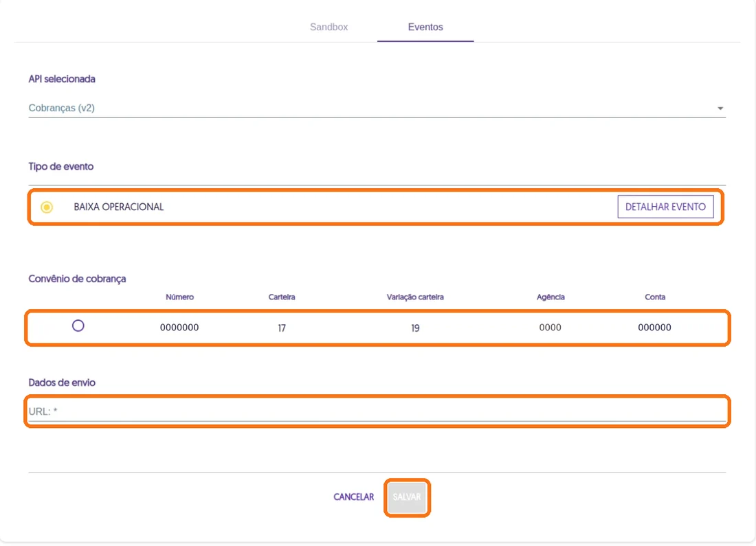Click the variação carteira value 19
756x546 pixels.
click(x=415, y=328)
